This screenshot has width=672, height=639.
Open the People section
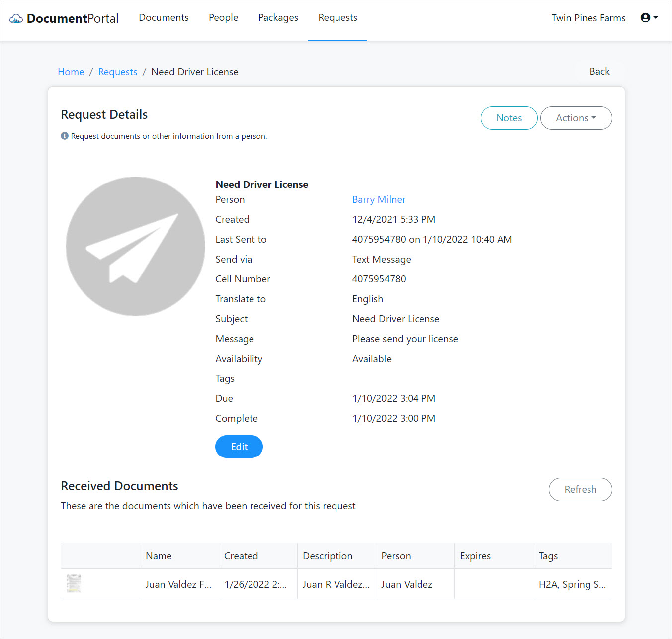[x=223, y=17]
